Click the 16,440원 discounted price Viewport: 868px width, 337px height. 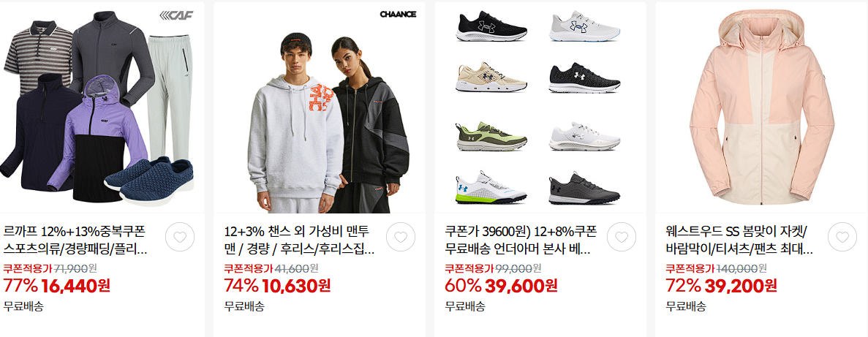click(76, 286)
